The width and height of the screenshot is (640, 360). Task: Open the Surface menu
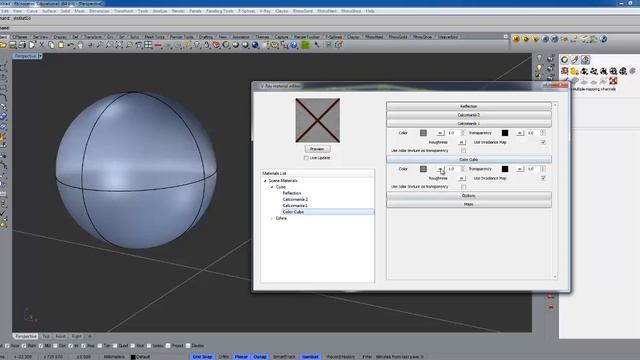[49, 11]
